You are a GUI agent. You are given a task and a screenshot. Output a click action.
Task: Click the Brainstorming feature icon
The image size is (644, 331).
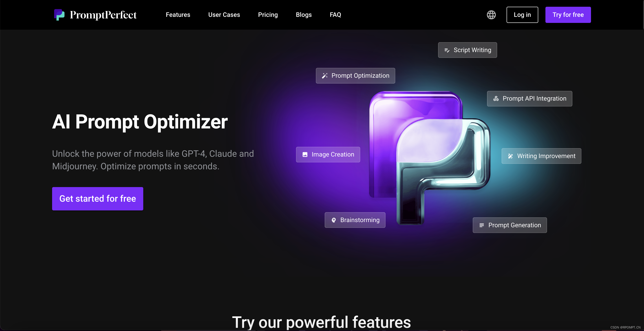pos(334,220)
